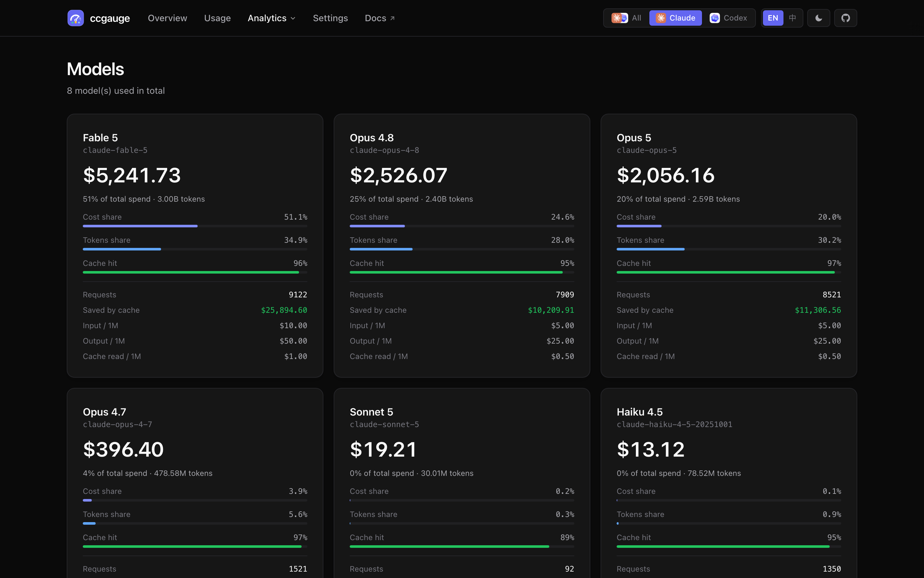Click Opus 4.7 requests value 1521
This screenshot has width=924, height=578.
click(298, 569)
